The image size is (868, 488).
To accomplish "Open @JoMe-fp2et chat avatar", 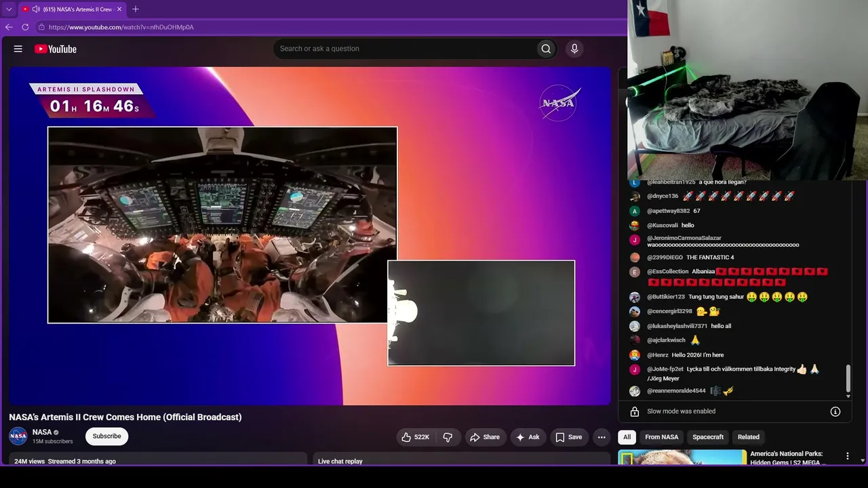I will [635, 369].
